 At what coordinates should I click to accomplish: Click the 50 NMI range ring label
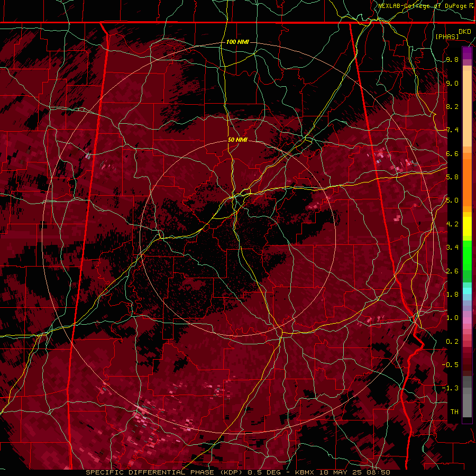[x=237, y=140]
